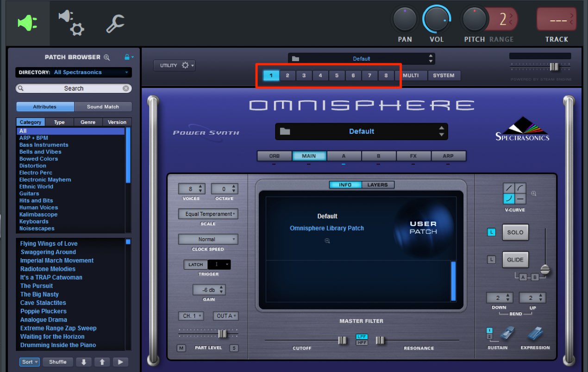Click the PAN knob
Image resolution: width=588 pixels, height=372 pixels.
coord(405,20)
